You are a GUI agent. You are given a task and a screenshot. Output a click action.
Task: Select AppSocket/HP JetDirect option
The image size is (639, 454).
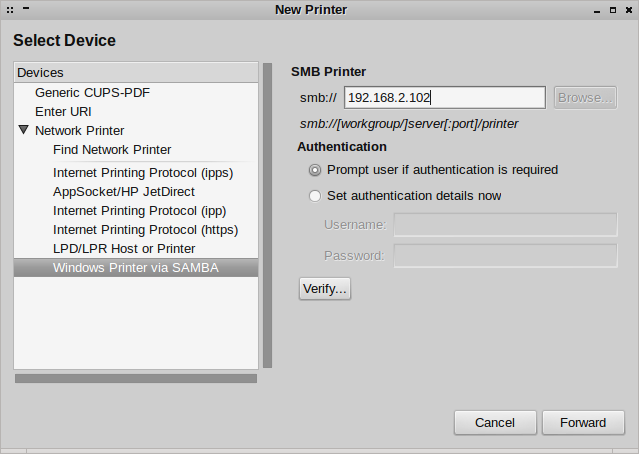(124, 191)
